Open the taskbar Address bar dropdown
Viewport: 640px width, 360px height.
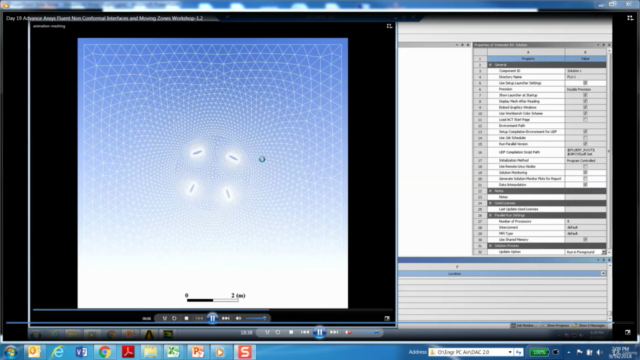[x=510, y=352]
